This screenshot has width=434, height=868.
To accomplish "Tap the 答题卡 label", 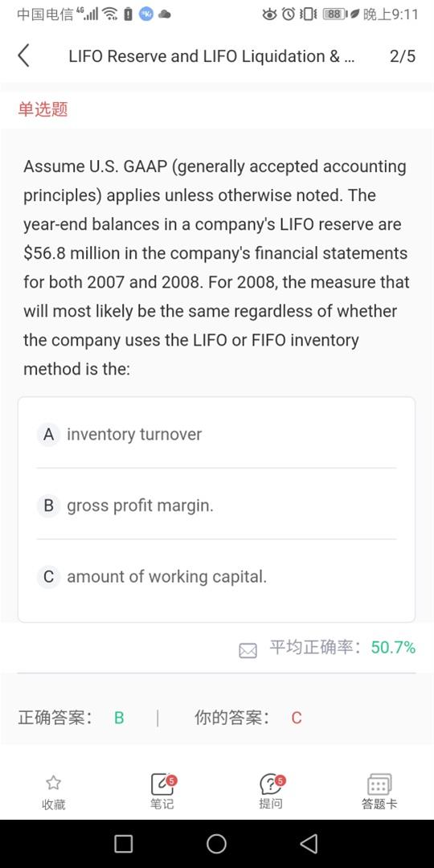I will point(379,805).
